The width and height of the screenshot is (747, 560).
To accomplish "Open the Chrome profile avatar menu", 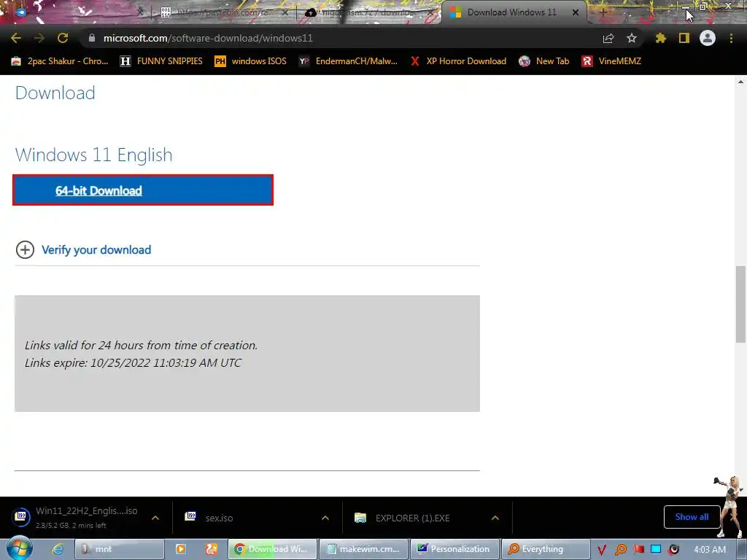I will click(x=708, y=38).
